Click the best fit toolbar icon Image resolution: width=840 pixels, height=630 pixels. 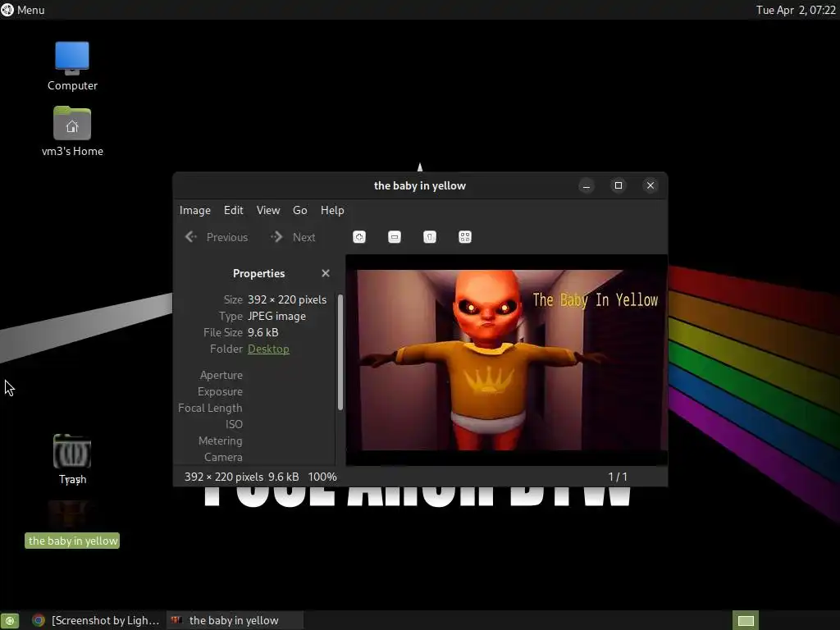[465, 237]
